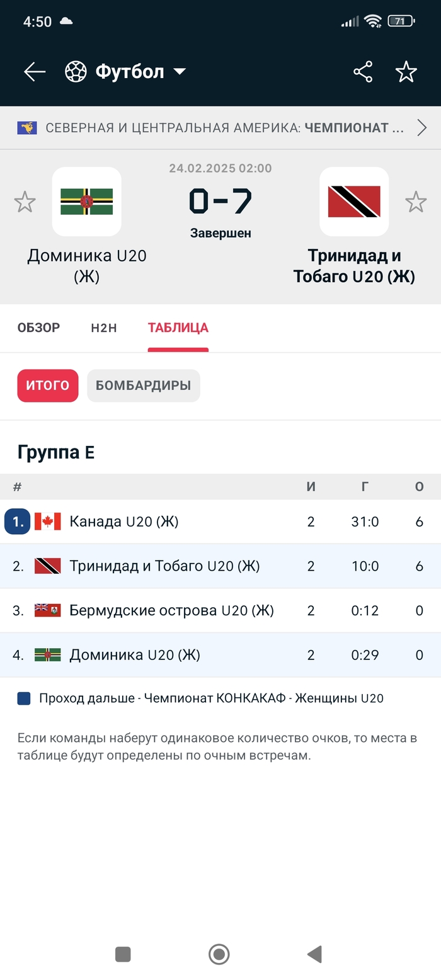Switch to the ОБЗОР tab
This screenshot has width=441, height=980.
[39, 328]
